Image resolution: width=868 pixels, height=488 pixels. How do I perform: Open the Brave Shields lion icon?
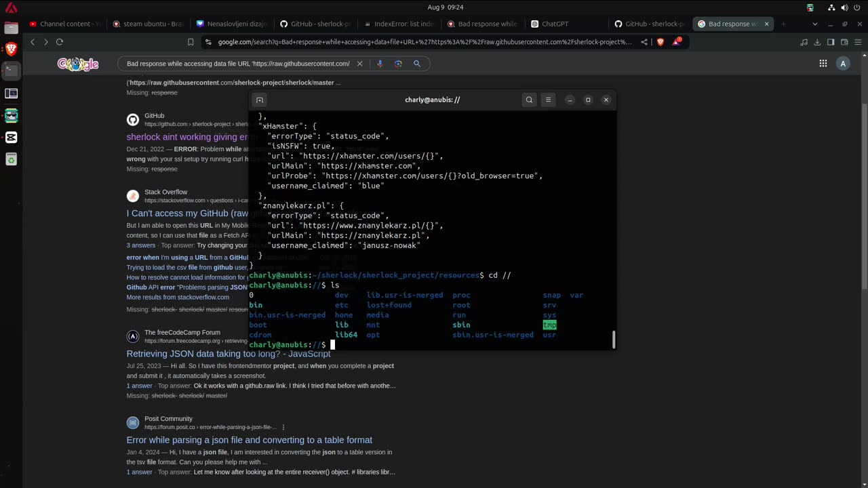[x=660, y=42]
